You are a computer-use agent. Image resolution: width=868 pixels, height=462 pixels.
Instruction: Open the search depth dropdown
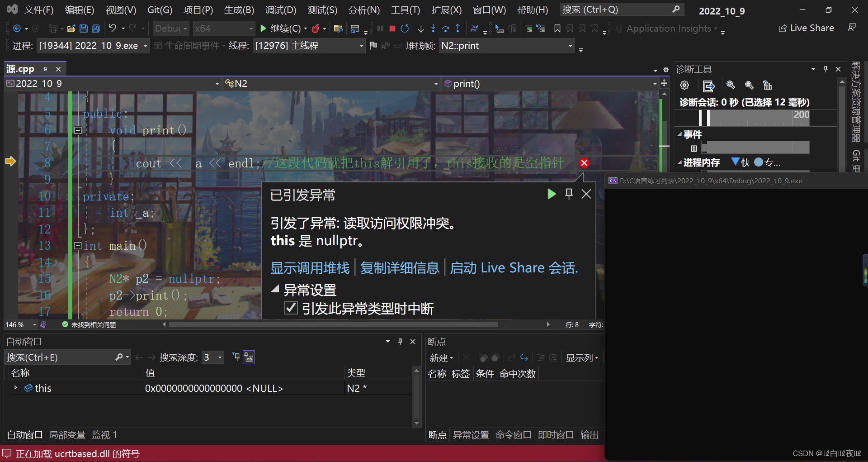(x=213, y=357)
